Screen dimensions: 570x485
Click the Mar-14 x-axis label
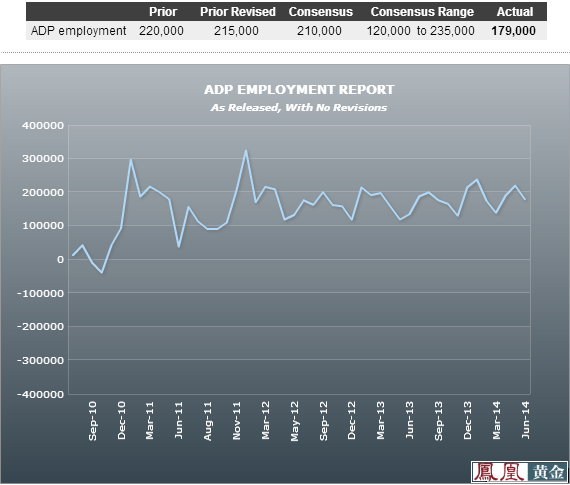point(496,420)
